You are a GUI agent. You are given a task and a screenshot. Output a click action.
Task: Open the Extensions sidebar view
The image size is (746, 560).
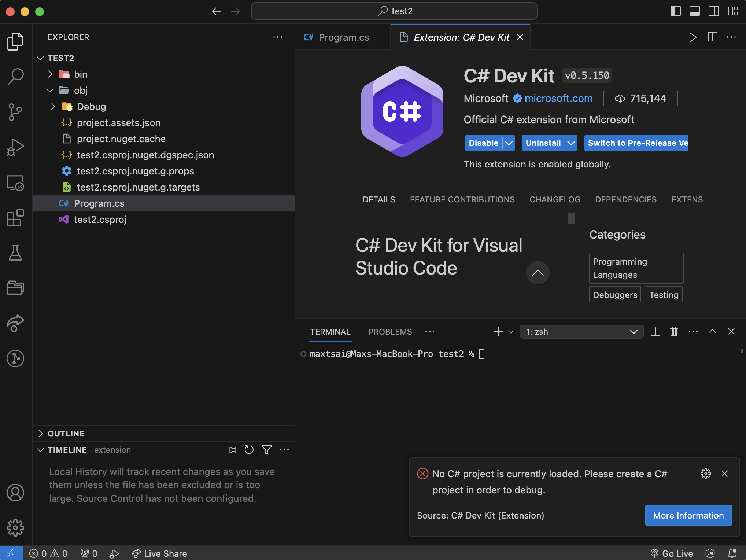[15, 218]
